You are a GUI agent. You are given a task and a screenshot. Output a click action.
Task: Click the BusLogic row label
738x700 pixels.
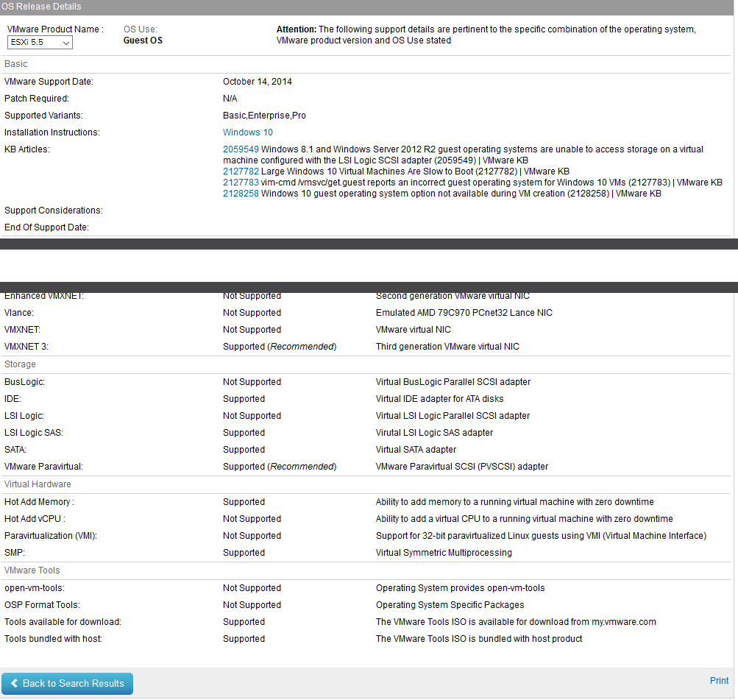[x=24, y=382]
